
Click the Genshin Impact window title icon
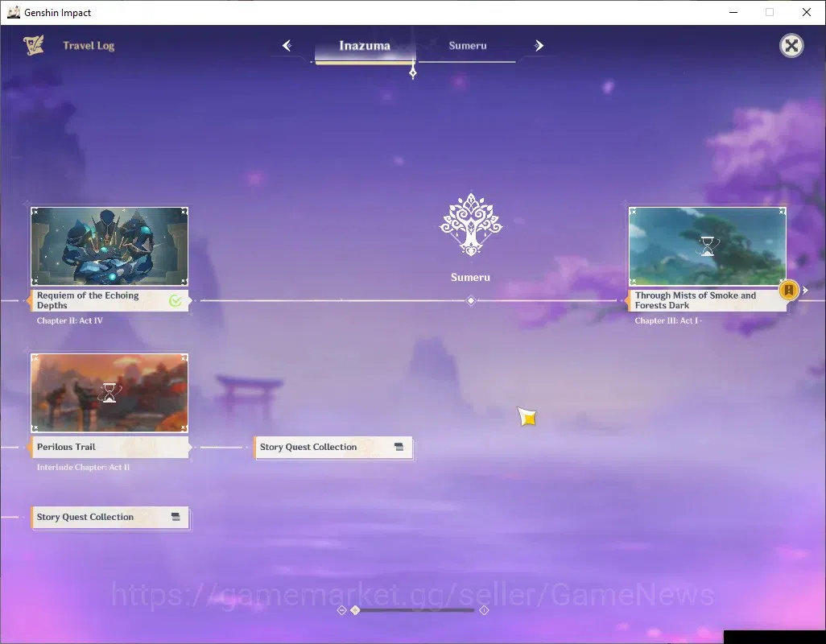tap(14, 12)
